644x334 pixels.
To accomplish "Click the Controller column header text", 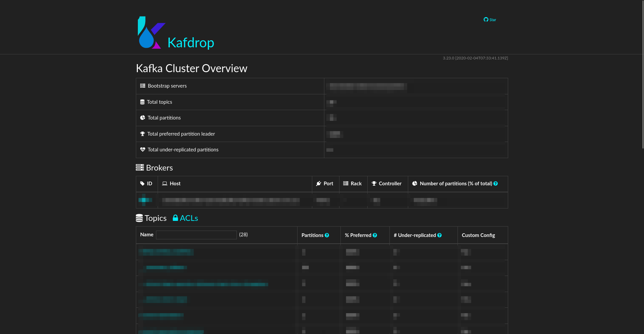I will 390,184.
